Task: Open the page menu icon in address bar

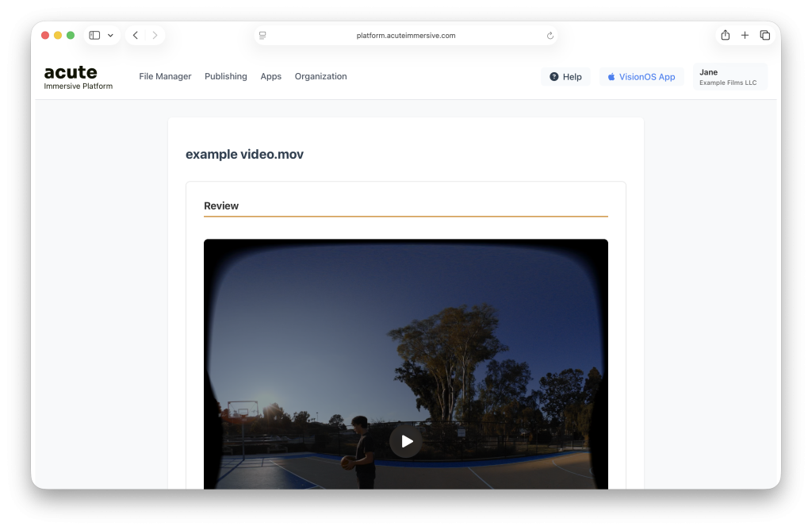Action: click(x=262, y=36)
